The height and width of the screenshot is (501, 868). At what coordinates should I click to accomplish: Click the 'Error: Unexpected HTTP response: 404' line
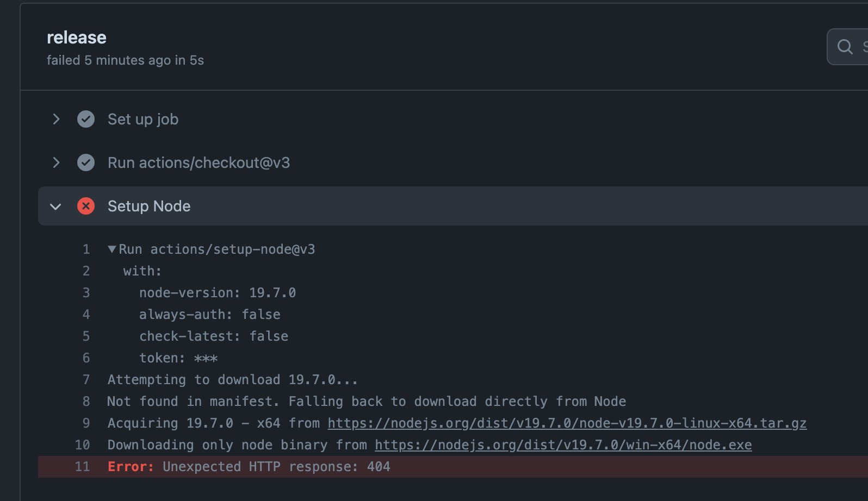[x=249, y=467]
